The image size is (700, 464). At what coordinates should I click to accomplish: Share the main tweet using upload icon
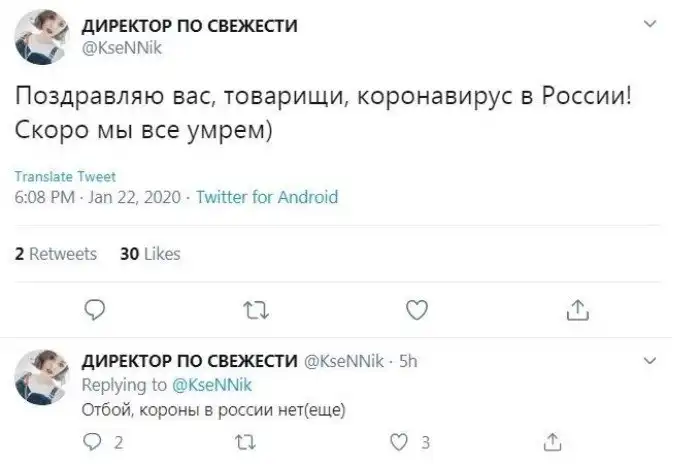pos(578,310)
